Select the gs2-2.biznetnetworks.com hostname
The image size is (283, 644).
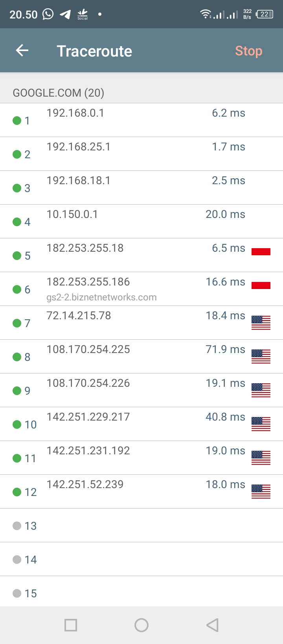101,297
